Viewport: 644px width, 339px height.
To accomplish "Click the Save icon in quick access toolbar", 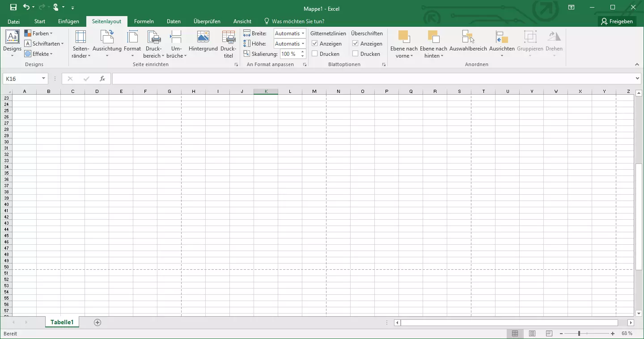I will [13, 7].
